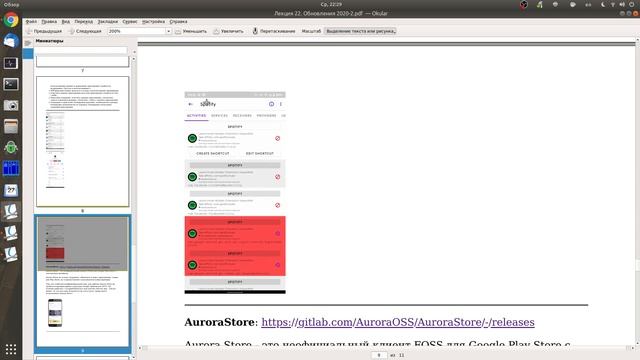This screenshot has height=360, width=640.
Task: Click the red-black circular tray icon
Action: pyautogui.click(x=524, y=4)
